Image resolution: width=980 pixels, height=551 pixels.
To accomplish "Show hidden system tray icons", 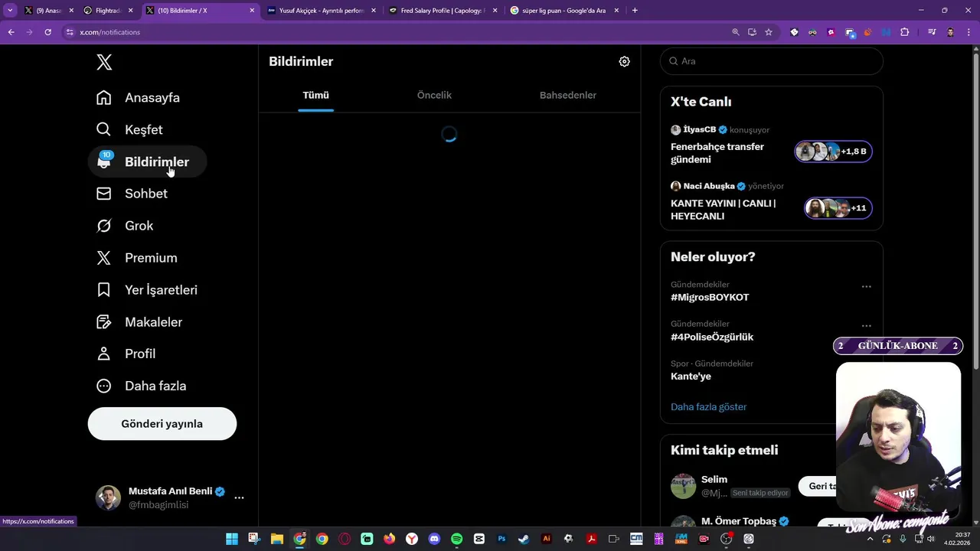I will (870, 539).
